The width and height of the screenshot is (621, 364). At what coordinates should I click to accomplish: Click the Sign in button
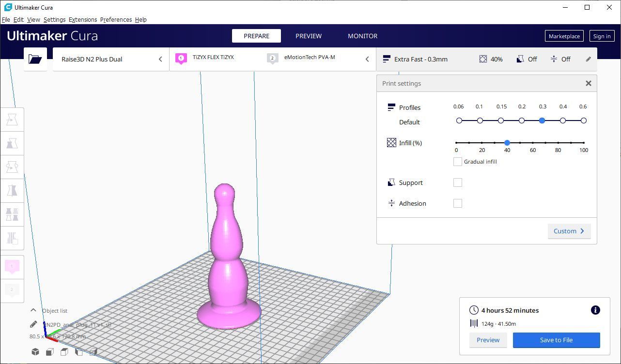602,36
